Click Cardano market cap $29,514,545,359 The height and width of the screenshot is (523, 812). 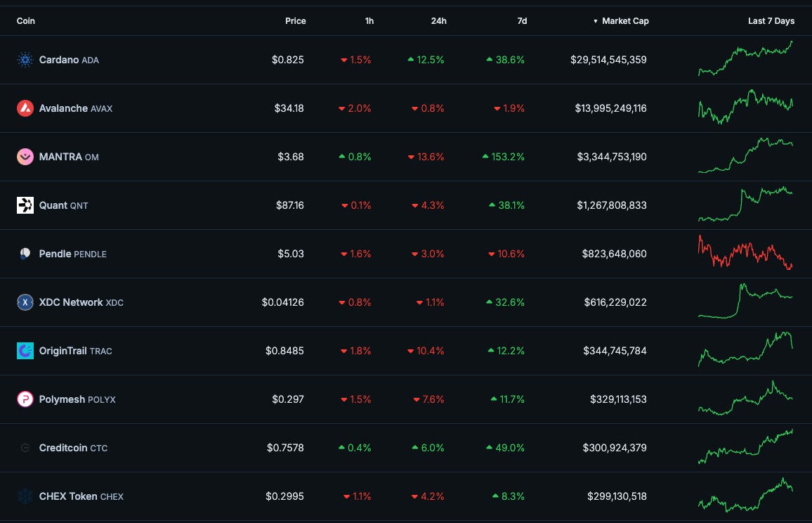(x=608, y=60)
